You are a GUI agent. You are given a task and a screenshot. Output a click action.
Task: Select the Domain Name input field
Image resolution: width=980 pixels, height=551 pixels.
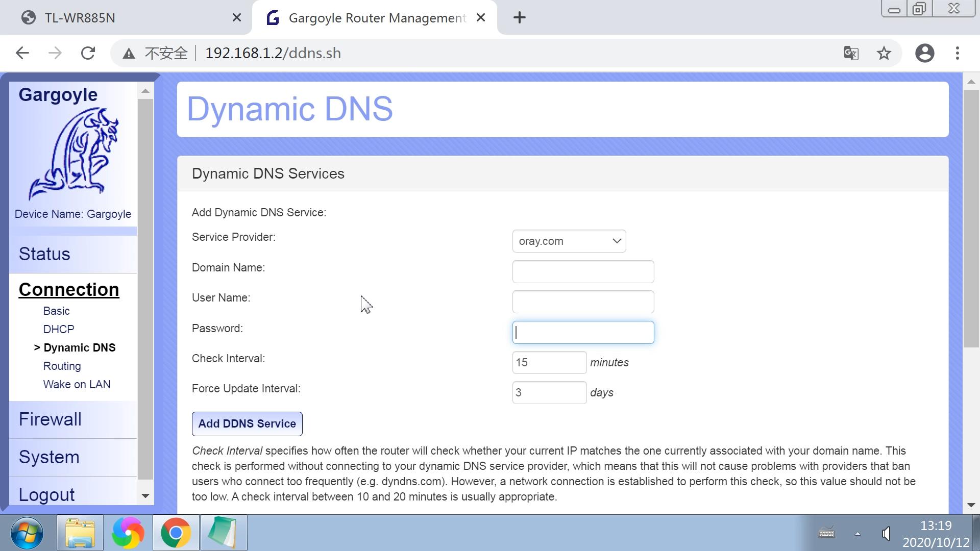coord(583,271)
